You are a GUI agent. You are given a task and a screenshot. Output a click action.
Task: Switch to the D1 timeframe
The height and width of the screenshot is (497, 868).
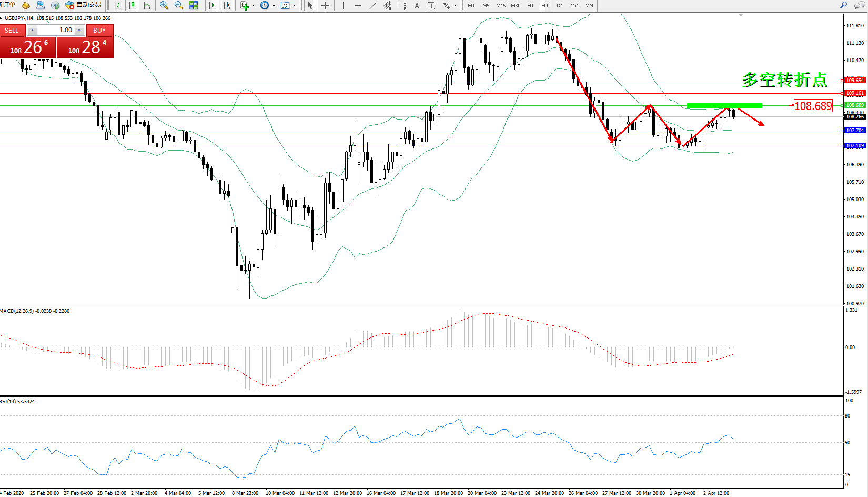(x=560, y=5)
